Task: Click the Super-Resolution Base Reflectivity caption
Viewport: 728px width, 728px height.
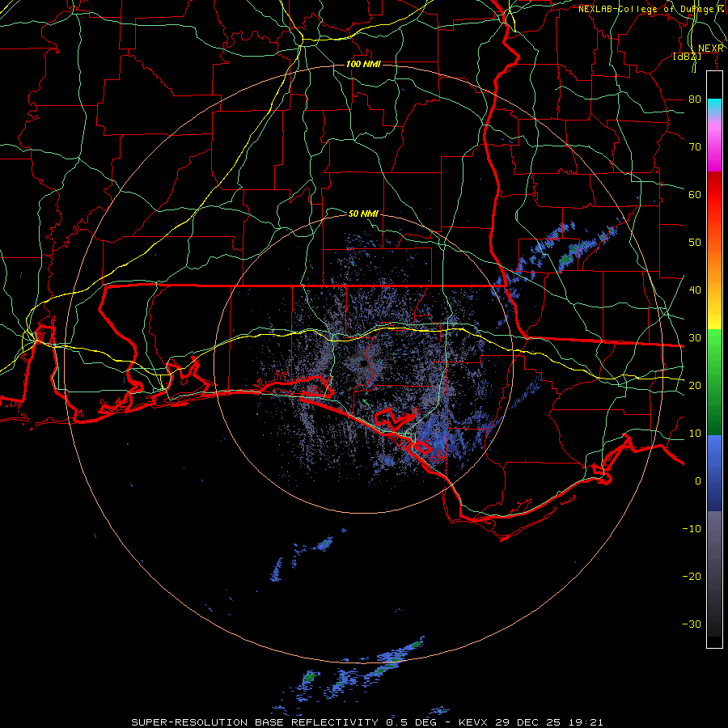Action: click(366, 722)
